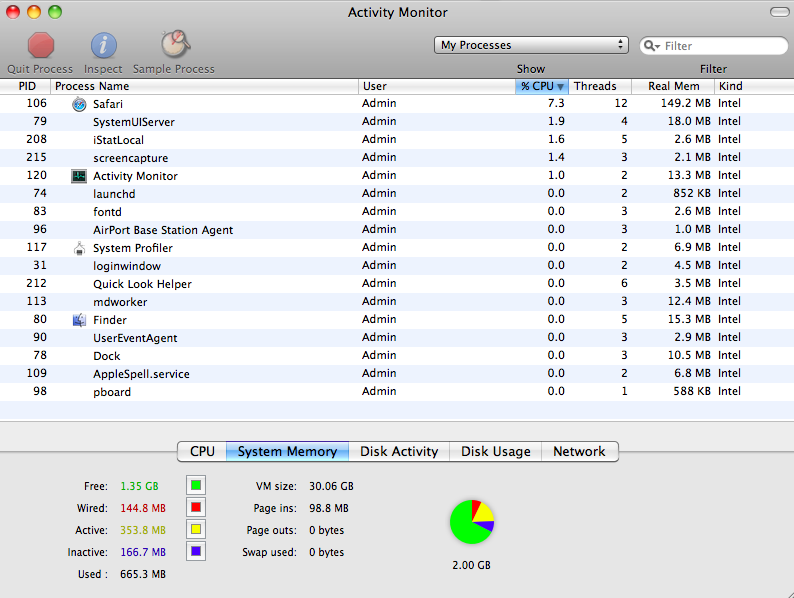Click the 665.3 MB Used memory value

pos(143,574)
